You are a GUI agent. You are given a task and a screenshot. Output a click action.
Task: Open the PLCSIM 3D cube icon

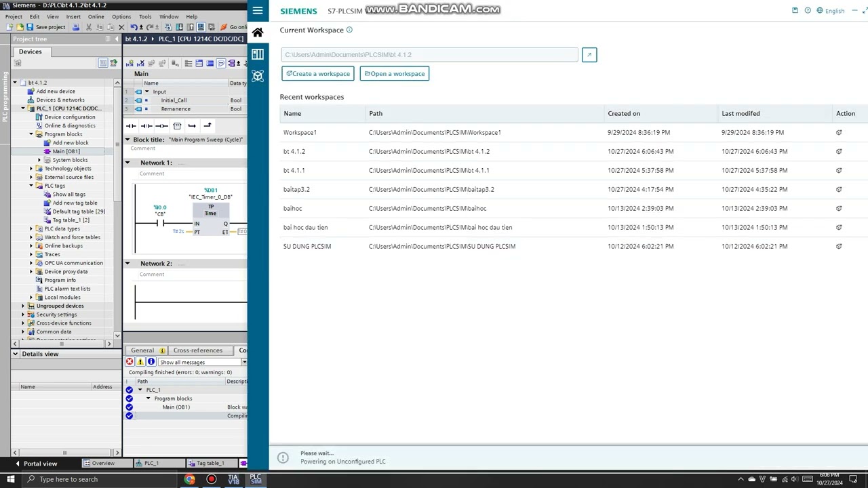coord(258,76)
